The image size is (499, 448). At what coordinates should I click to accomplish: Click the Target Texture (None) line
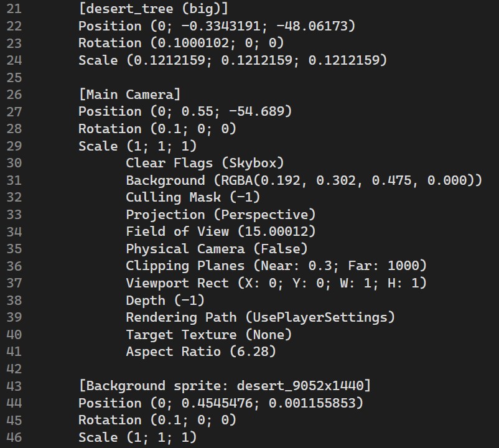(x=208, y=335)
